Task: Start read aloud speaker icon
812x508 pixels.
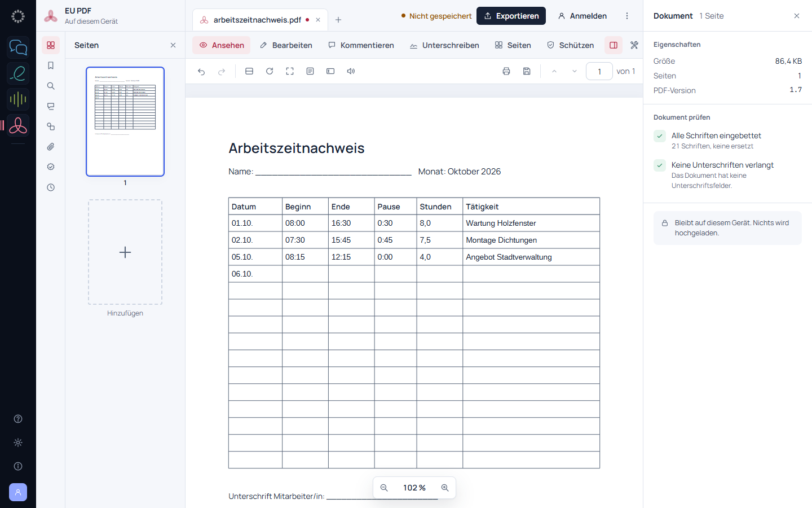Action: (x=351, y=71)
